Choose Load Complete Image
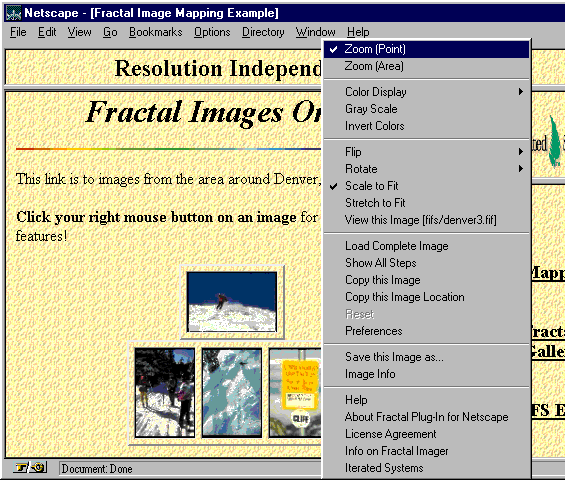 tap(427, 246)
